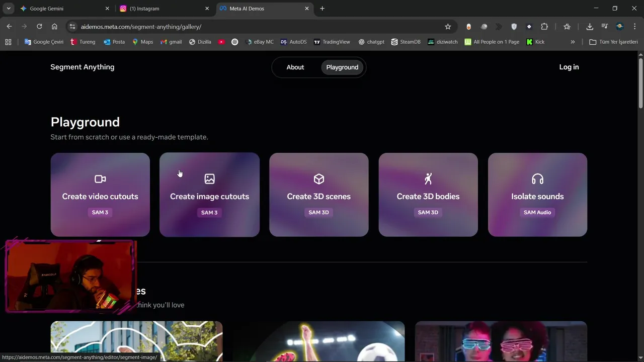View site information icon in address bar
This screenshot has width=644, height=362.
click(x=72, y=27)
